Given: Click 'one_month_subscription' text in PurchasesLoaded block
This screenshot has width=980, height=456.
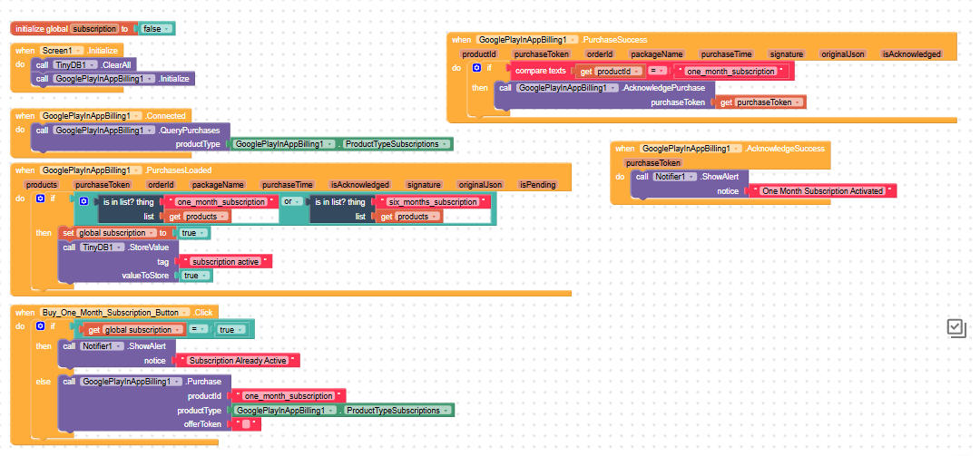Looking at the screenshot, I should 220,202.
